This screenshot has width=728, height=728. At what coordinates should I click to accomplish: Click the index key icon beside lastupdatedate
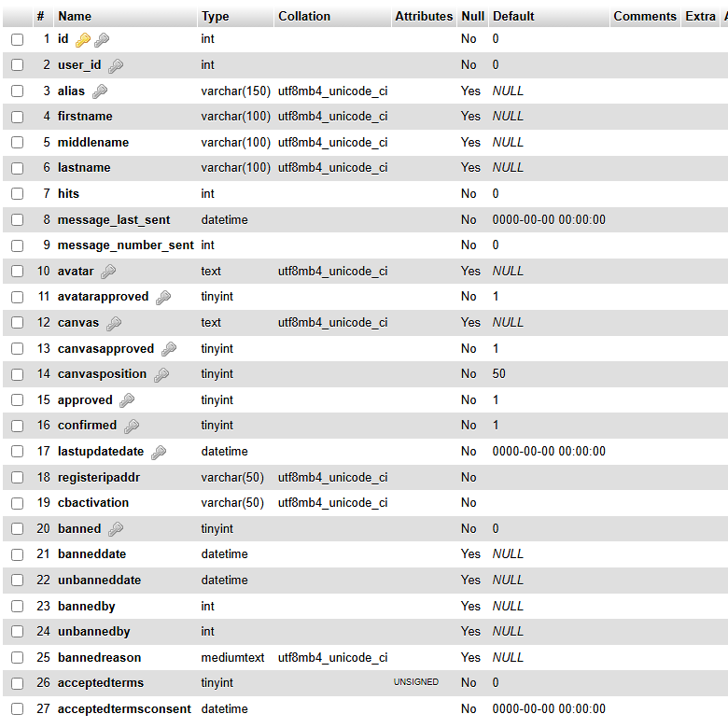159,452
